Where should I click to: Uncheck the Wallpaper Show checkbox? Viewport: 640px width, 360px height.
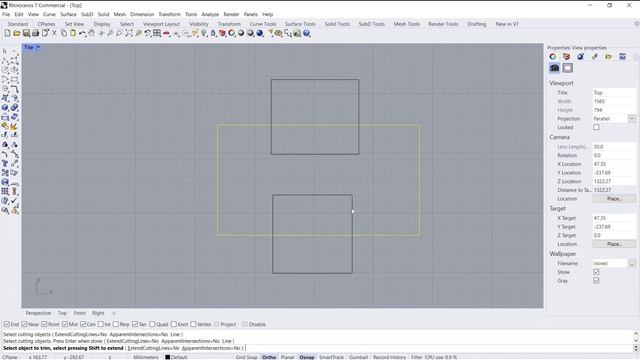tap(596, 272)
